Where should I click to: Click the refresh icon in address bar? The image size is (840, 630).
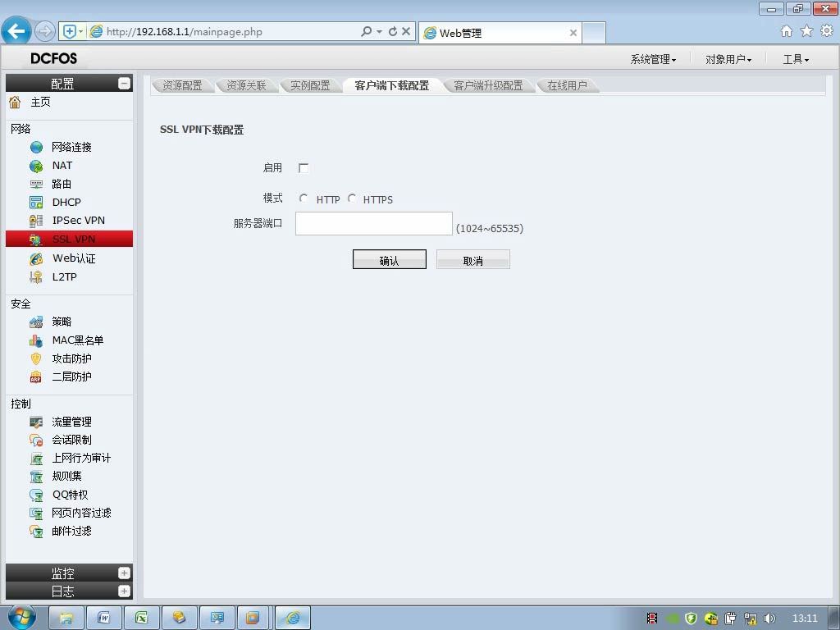[393, 32]
